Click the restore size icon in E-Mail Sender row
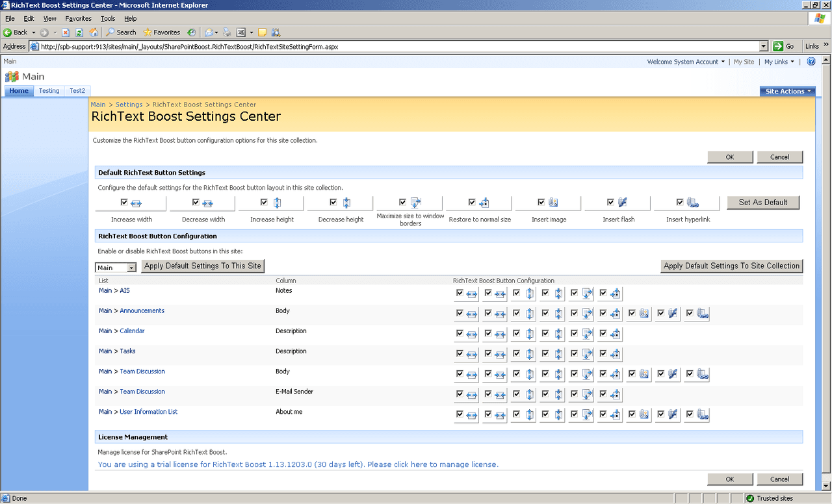The width and height of the screenshot is (832, 504). click(616, 395)
